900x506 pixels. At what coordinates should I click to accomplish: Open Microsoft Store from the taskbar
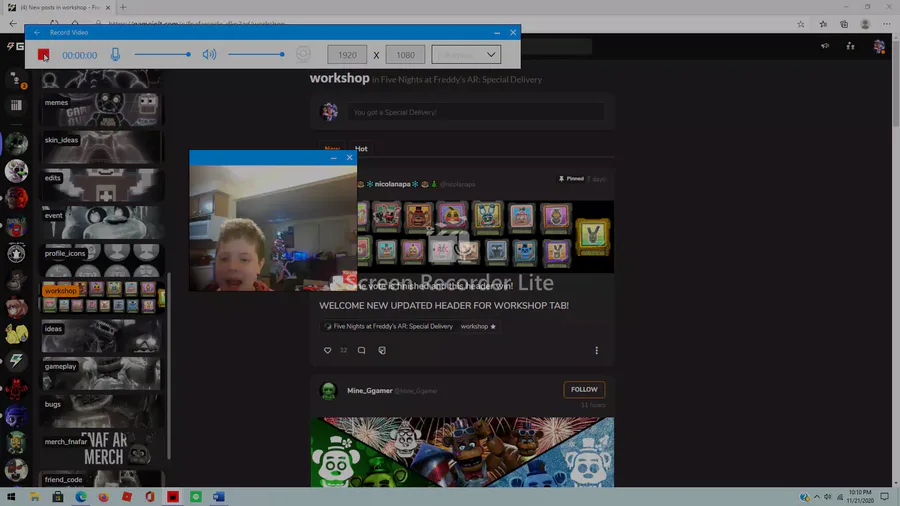click(57, 497)
